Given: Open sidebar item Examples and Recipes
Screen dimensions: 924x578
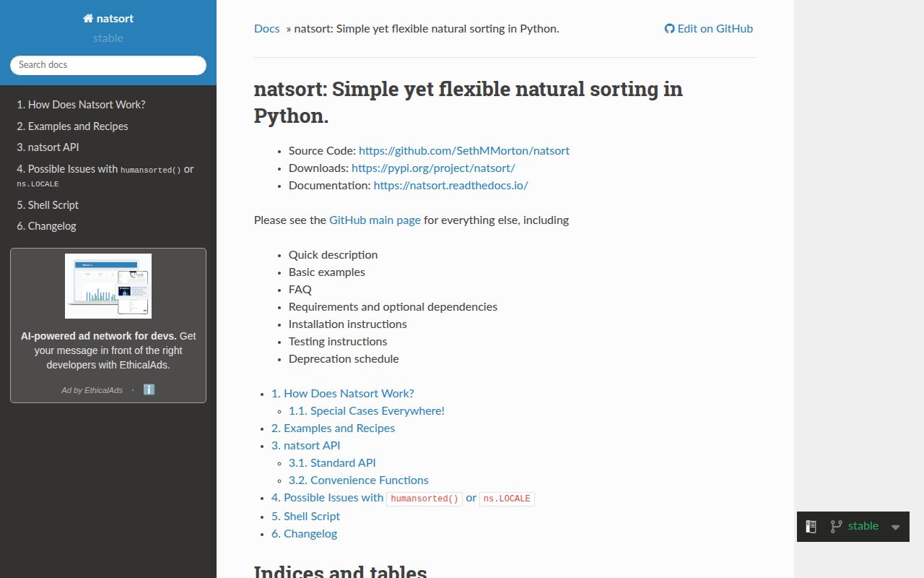Looking at the screenshot, I should click(x=108, y=126).
